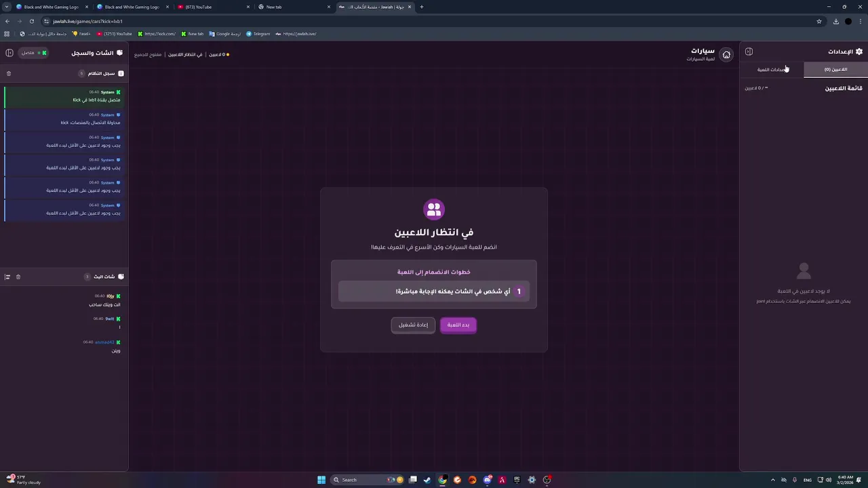Click مفتوح للجميع status text

[148, 54]
